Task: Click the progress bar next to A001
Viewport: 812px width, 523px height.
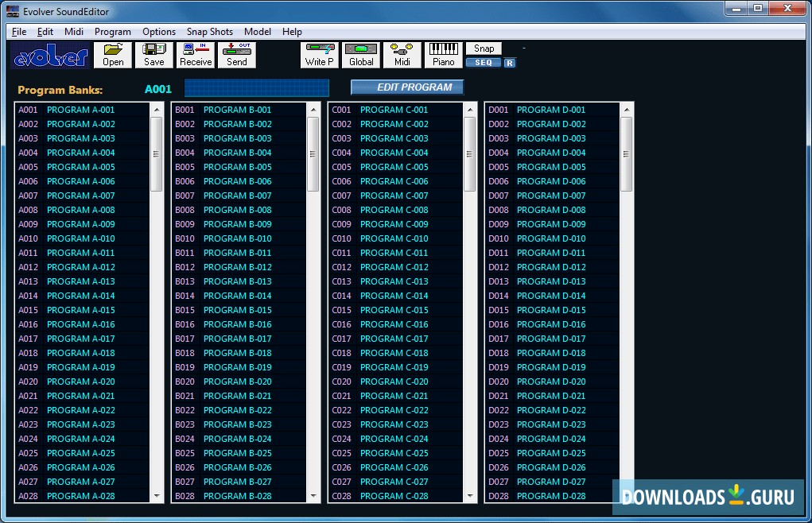Action: point(256,87)
